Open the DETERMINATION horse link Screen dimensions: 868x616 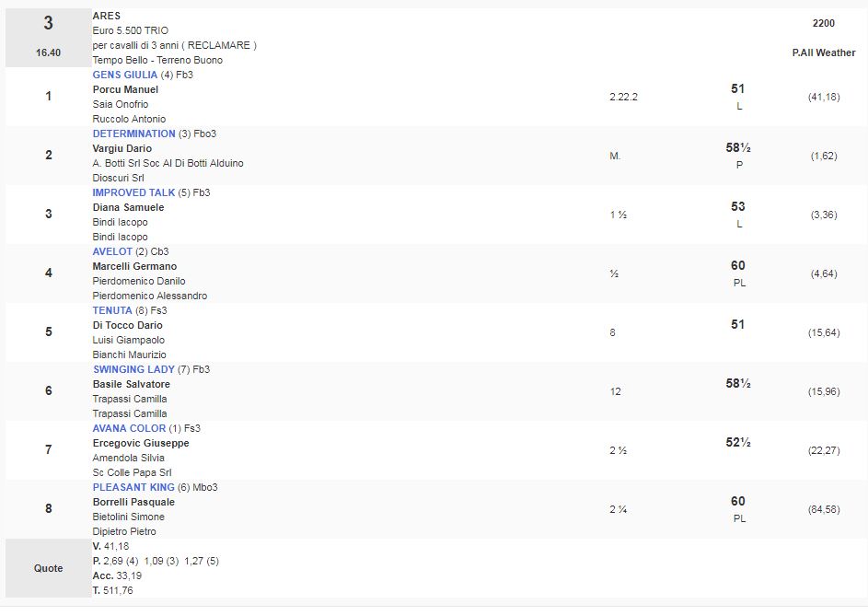134,134
